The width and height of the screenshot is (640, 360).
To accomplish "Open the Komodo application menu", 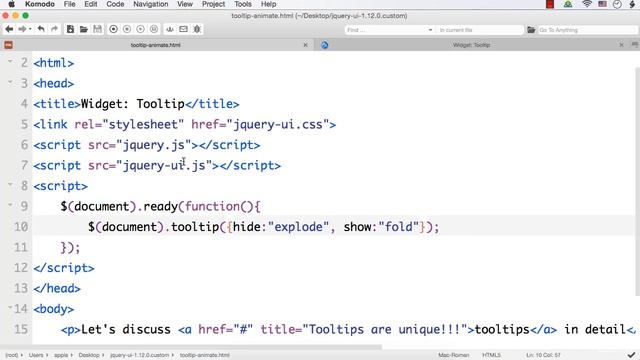I will coord(40,4).
